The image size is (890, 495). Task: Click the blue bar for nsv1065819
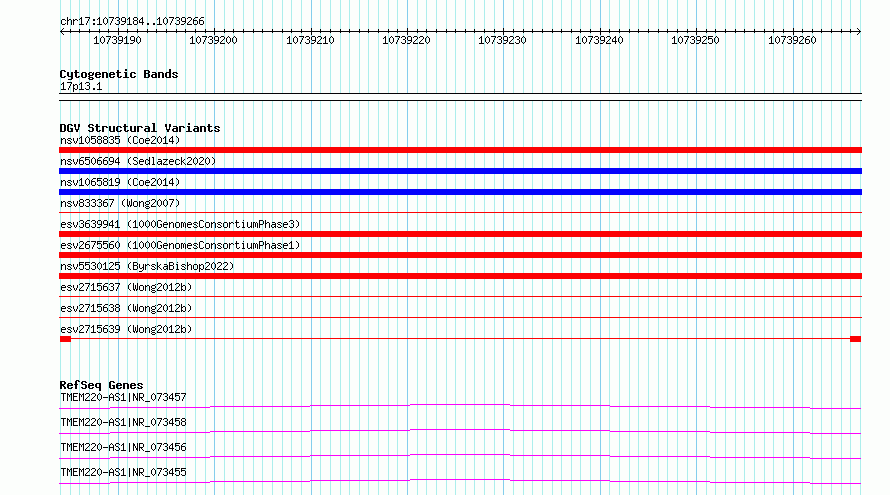coord(460,192)
